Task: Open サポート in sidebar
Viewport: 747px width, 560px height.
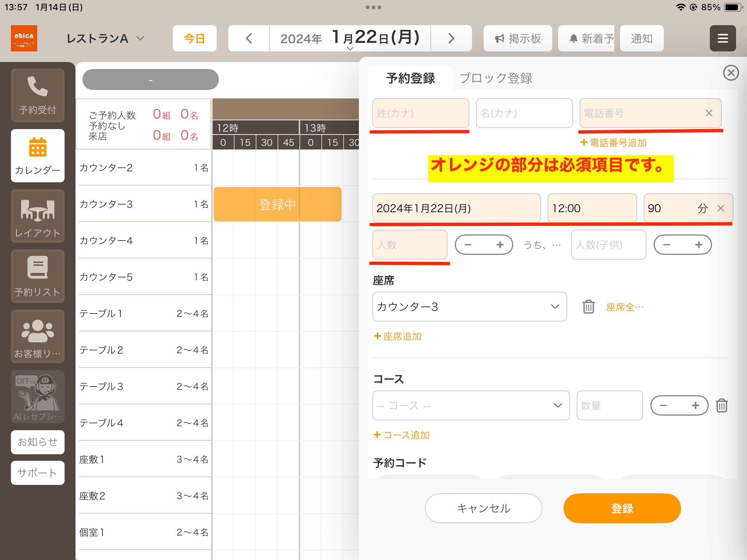Action: 38,473
